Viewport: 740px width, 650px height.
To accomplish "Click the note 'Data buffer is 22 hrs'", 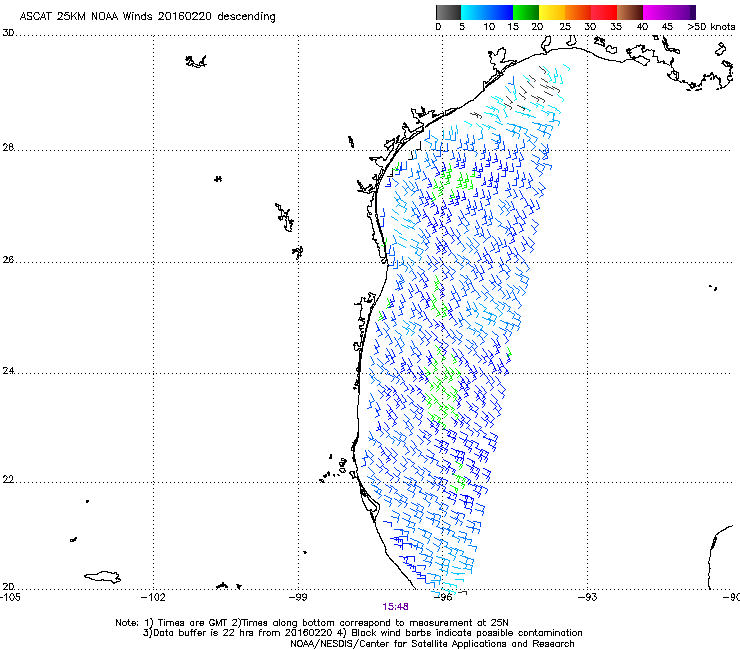I will pos(204,633).
